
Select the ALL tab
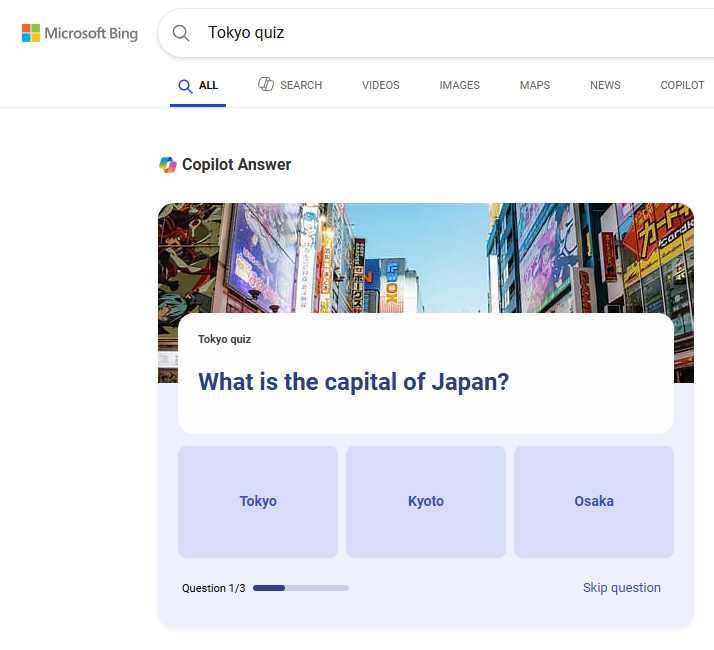pos(198,86)
